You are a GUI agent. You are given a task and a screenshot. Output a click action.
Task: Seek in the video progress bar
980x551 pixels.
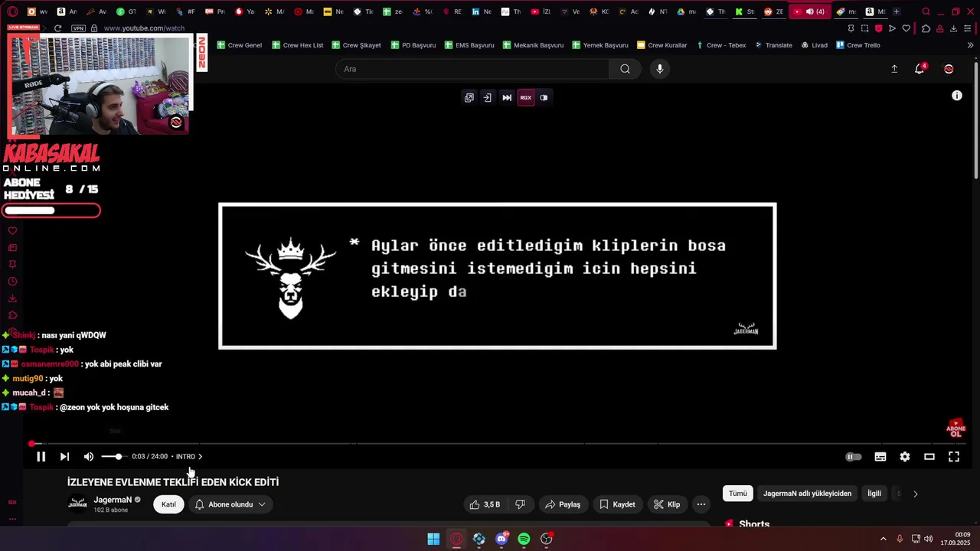(x=498, y=444)
